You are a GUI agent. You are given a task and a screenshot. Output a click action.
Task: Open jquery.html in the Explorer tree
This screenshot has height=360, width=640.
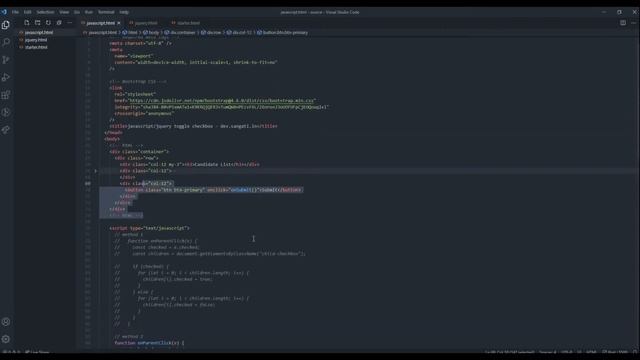tap(36, 40)
